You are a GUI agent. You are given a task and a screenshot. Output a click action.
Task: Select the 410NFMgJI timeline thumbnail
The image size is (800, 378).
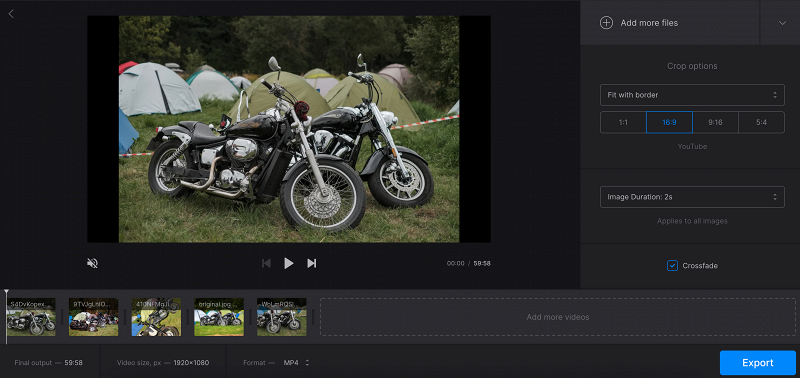point(156,317)
